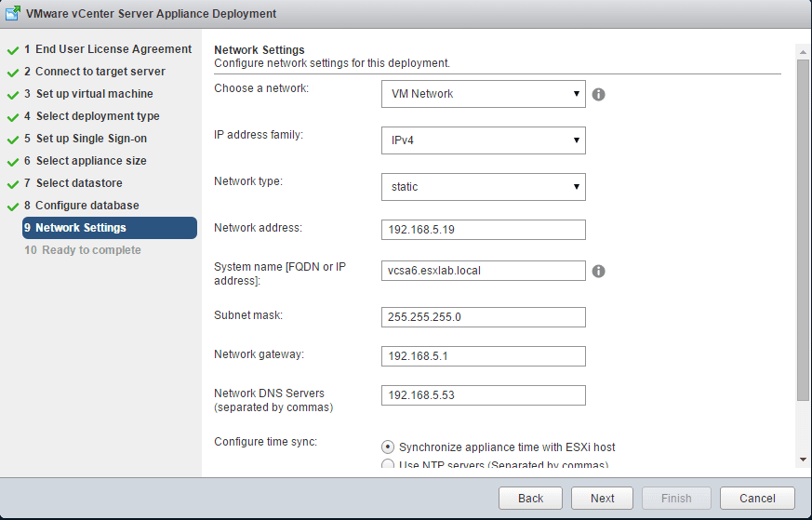The width and height of the screenshot is (812, 520).
Task: Click the vertical scrollbar down arrow
Action: click(x=803, y=460)
